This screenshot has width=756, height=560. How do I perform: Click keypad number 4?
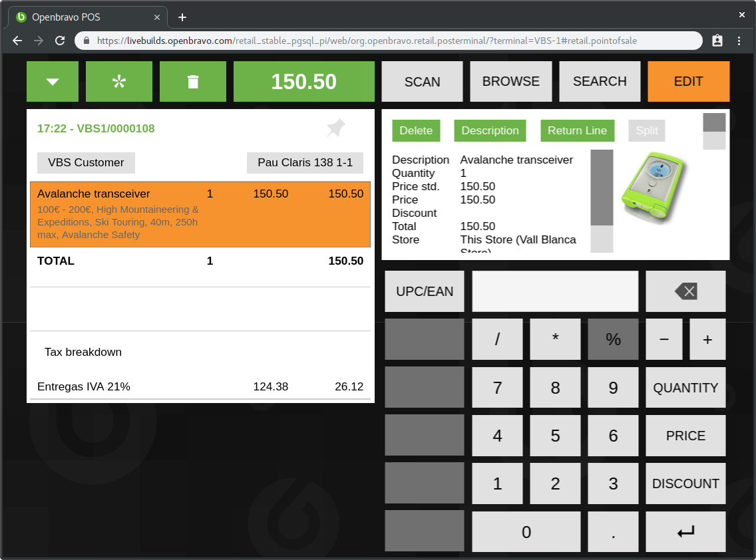tap(497, 436)
